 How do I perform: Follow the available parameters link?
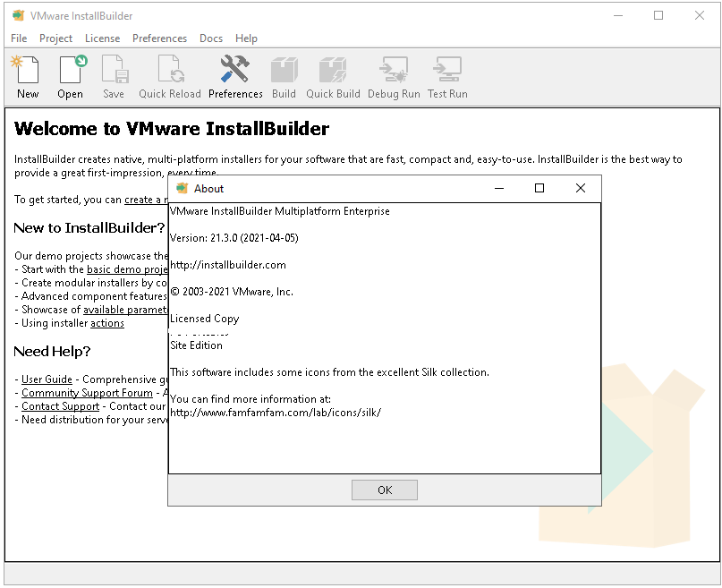point(125,310)
